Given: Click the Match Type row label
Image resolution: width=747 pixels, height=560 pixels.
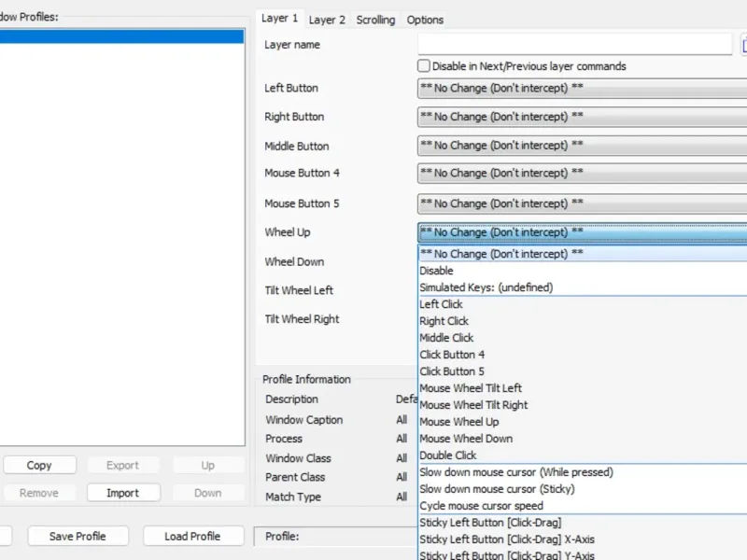Looking at the screenshot, I should click(293, 497).
